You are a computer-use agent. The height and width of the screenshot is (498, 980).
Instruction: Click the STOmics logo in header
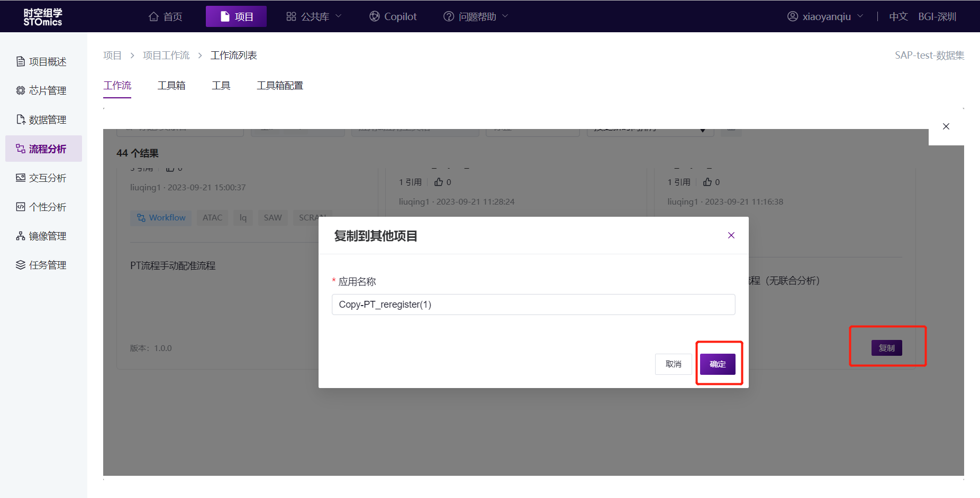pyautogui.click(x=43, y=17)
